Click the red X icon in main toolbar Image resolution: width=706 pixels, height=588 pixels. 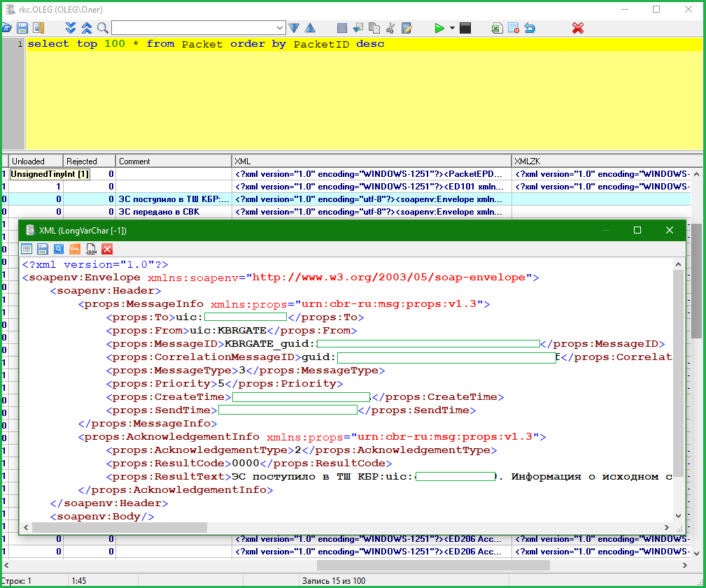(578, 28)
